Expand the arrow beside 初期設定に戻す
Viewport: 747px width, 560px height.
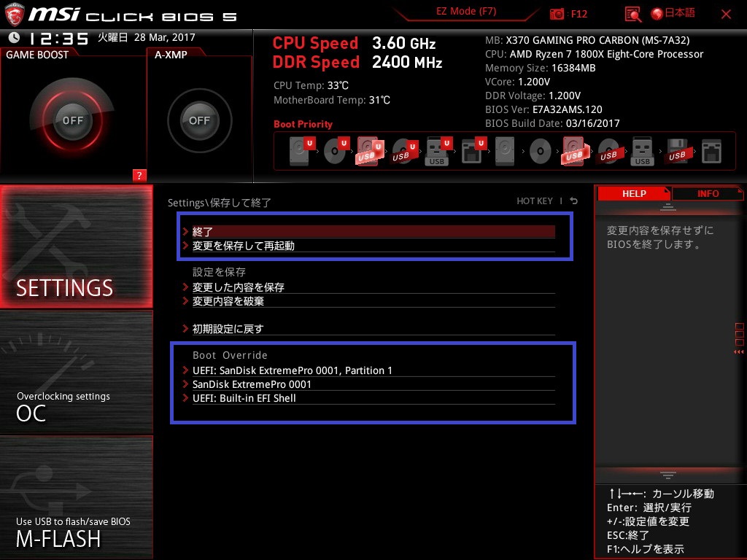[186, 329]
